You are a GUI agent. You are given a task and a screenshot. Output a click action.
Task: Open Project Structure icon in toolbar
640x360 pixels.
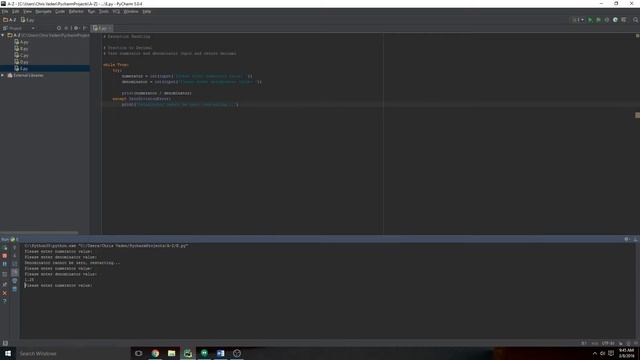[x=624, y=20]
